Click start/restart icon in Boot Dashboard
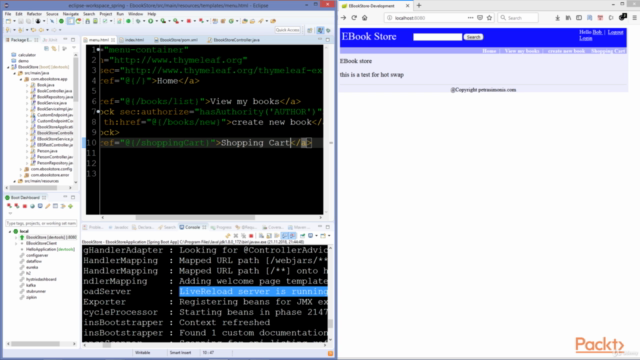Image resolution: width=640 pixels, height=360 pixels. click(9, 207)
